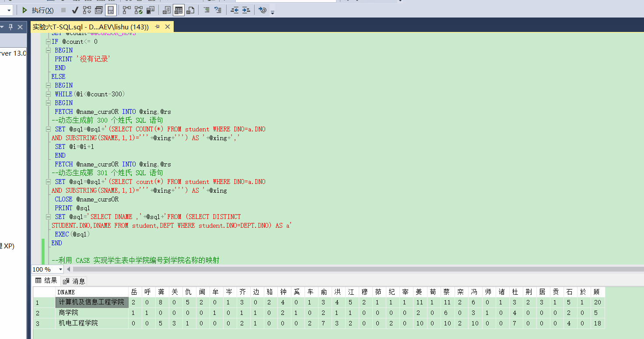
Task: Select results row header 2
Action: pos(44,313)
